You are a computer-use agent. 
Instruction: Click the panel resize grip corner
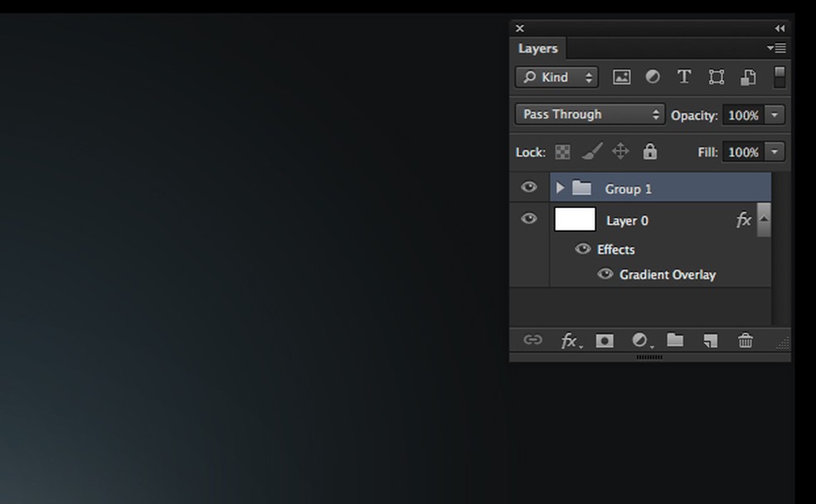[783, 343]
